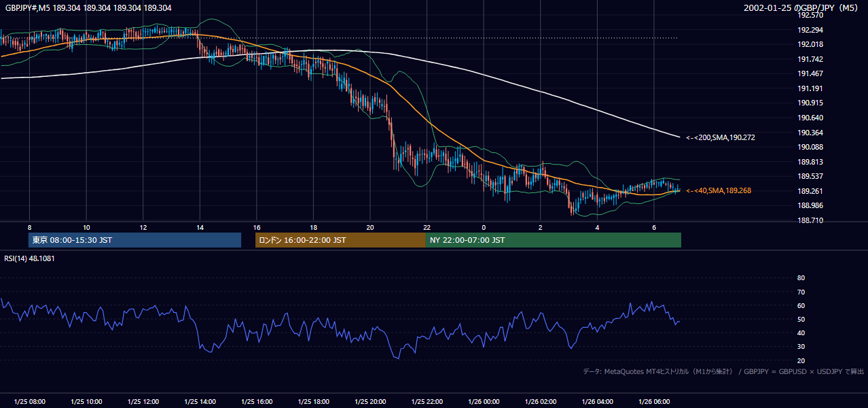Image resolution: width=868 pixels, height=408 pixels.
Task: Click the RSI scale level 40
Action: [801, 333]
